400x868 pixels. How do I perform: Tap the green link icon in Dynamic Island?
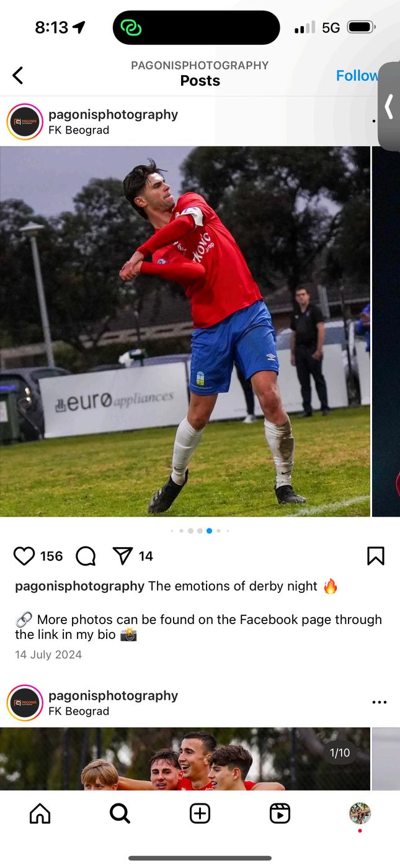click(131, 28)
